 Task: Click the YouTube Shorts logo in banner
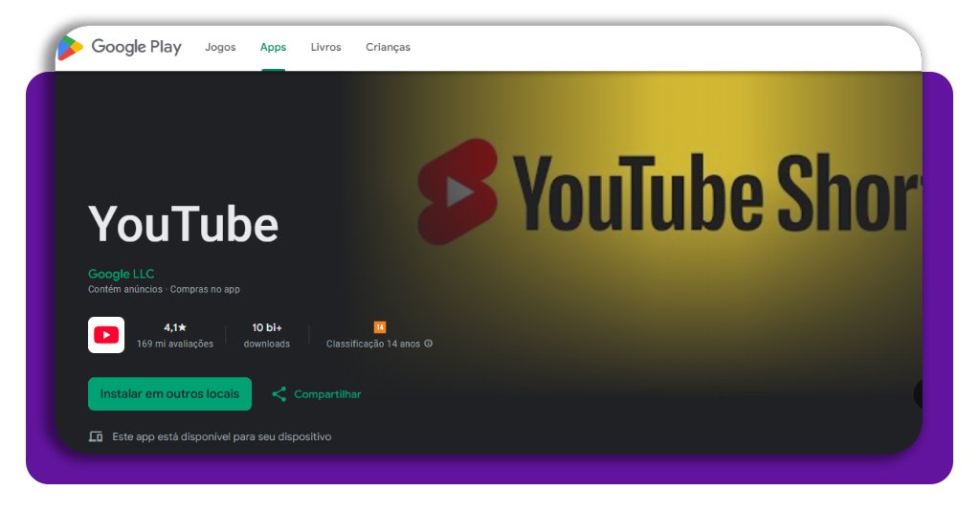click(x=457, y=191)
